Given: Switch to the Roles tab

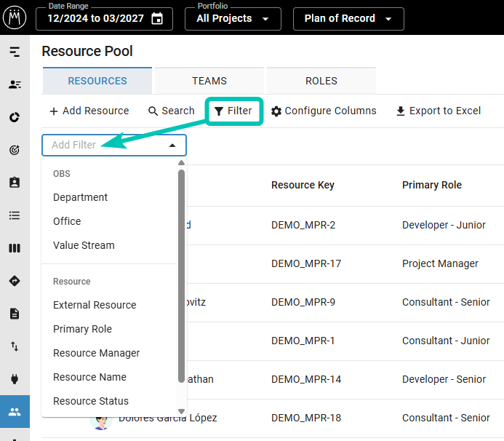Looking at the screenshot, I should point(321,81).
